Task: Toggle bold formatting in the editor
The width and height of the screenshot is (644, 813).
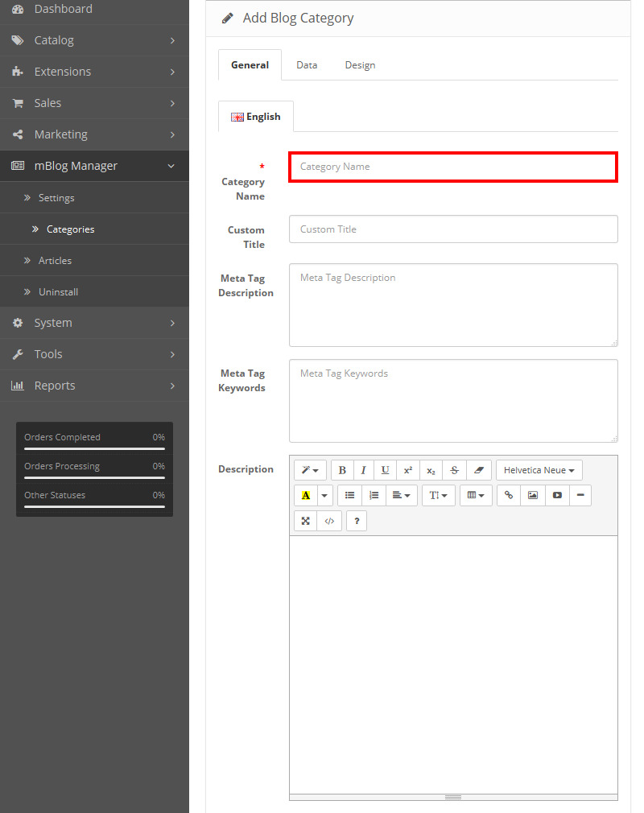Action: [x=342, y=470]
